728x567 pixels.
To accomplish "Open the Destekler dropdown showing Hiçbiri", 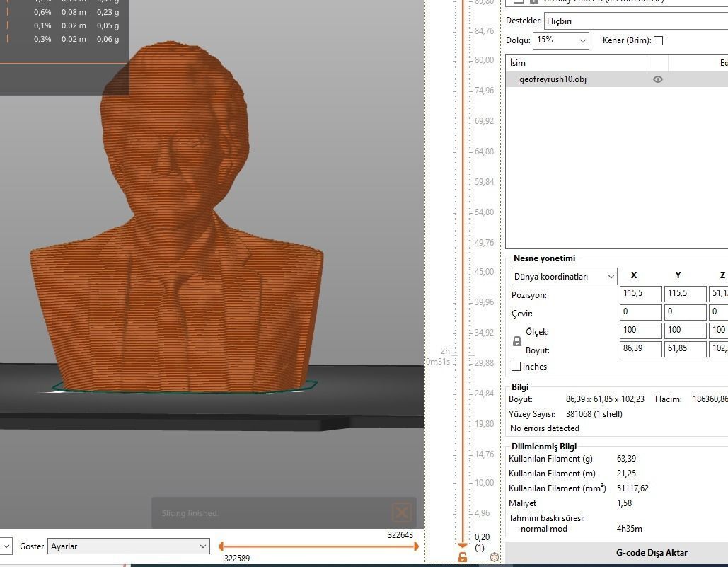I will click(636, 21).
